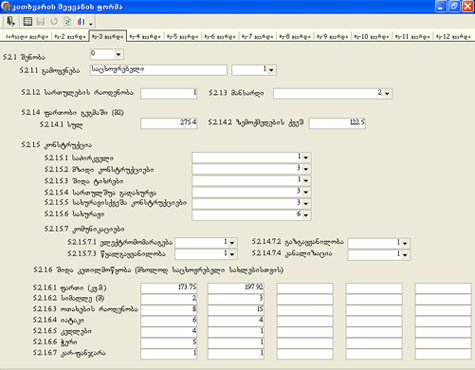This screenshot has height=370, width=475.
Task: Open the list view toolbar icon
Action: pyautogui.click(x=28, y=22)
